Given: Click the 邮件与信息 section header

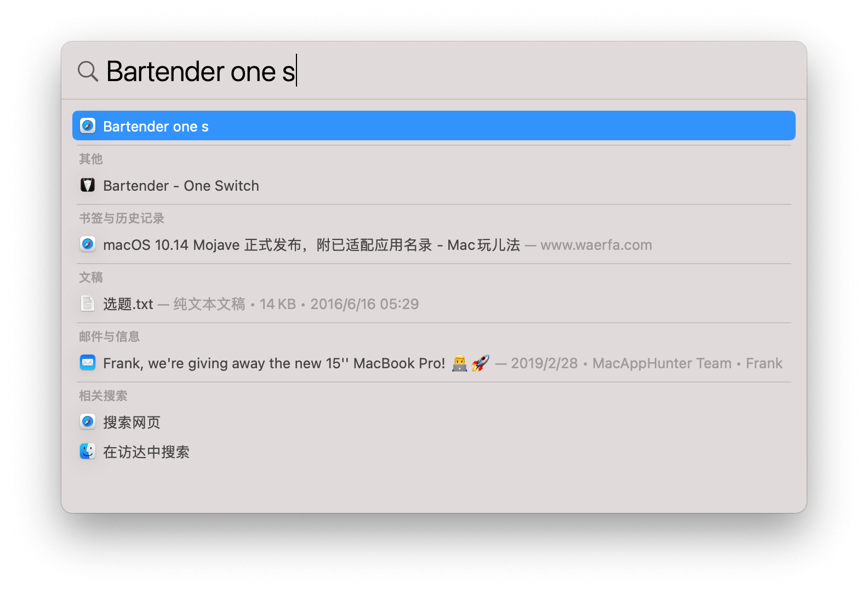Looking at the screenshot, I should coord(109,336).
